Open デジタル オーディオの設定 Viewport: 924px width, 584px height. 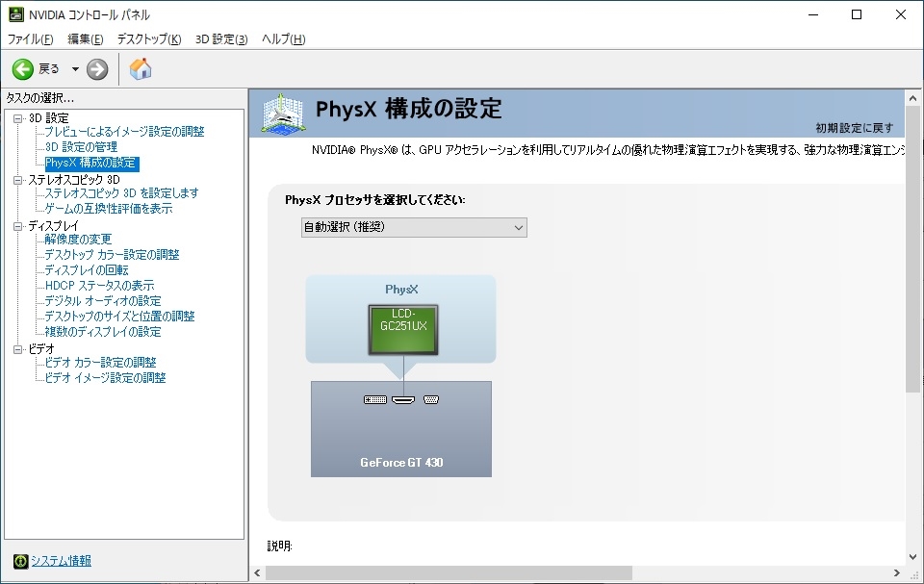tap(103, 300)
